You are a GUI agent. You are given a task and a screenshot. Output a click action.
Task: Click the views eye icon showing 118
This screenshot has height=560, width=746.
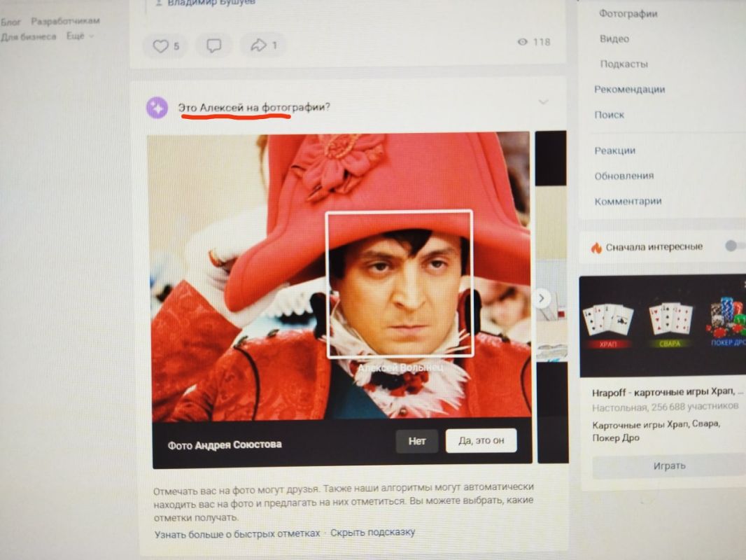(522, 42)
